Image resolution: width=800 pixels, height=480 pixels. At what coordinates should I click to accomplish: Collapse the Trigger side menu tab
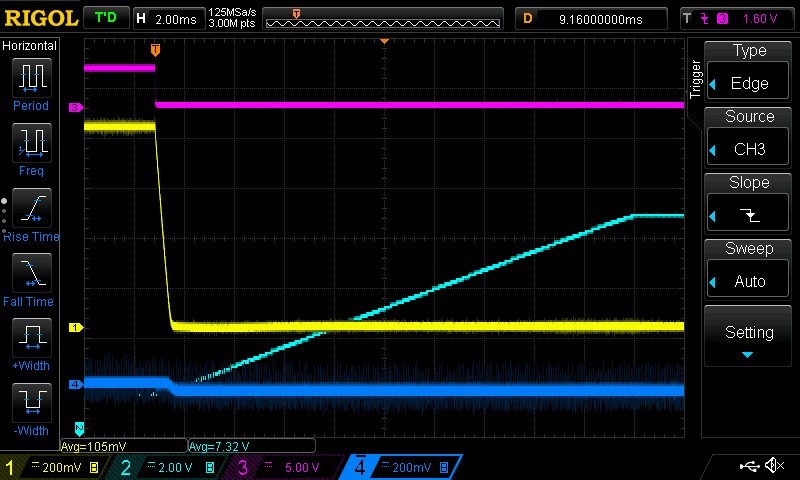(695, 79)
